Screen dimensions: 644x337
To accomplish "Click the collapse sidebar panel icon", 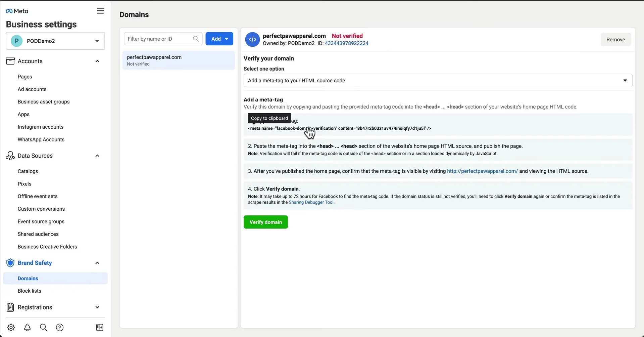I will click(100, 327).
